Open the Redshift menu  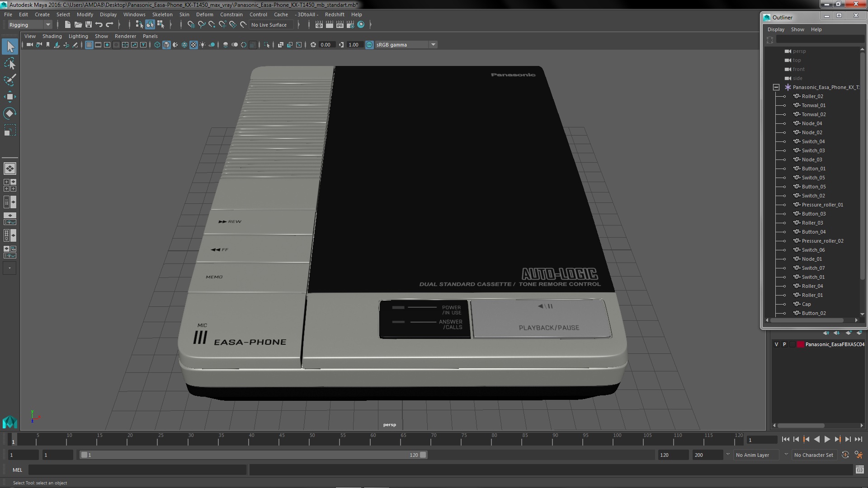click(x=335, y=14)
